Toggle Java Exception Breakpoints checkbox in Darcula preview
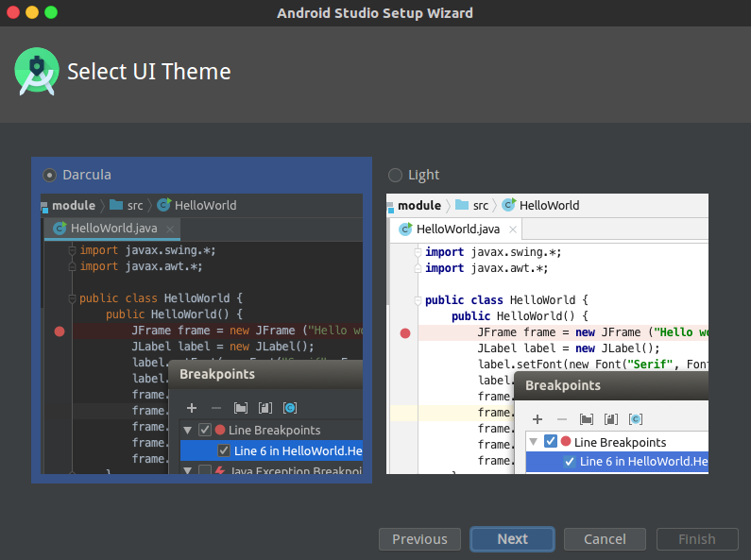The width and height of the screenshot is (751, 560). [205, 470]
